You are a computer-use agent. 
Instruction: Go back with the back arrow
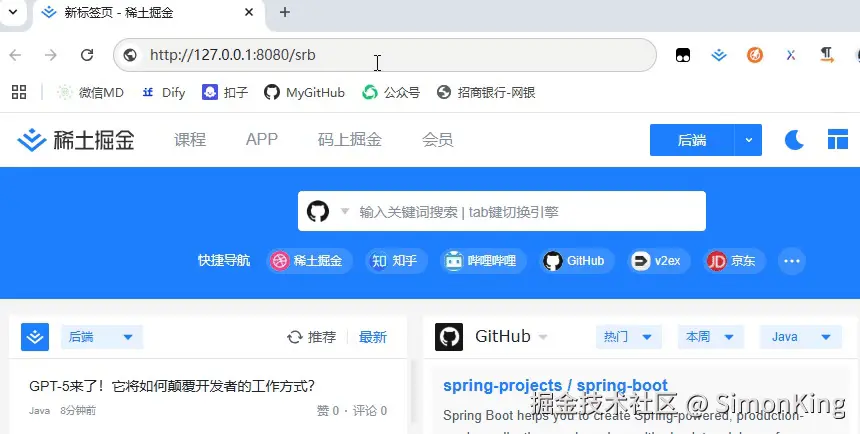pyautogui.click(x=15, y=55)
